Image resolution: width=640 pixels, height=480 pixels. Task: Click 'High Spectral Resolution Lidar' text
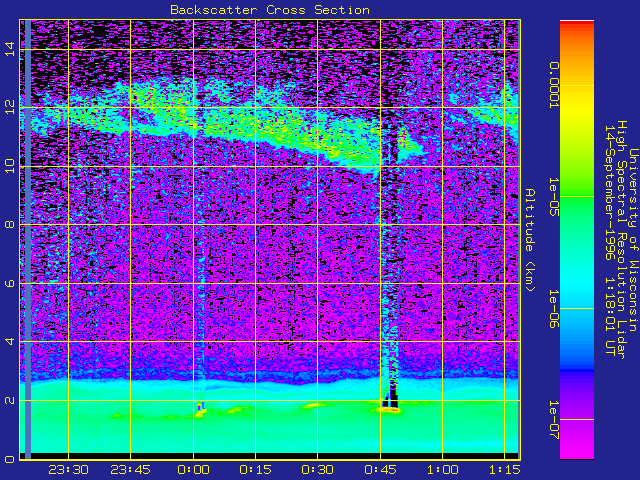coord(621,240)
